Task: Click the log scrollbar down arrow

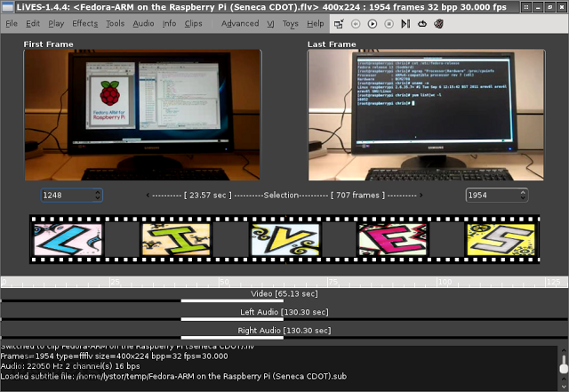Action: pos(564,387)
